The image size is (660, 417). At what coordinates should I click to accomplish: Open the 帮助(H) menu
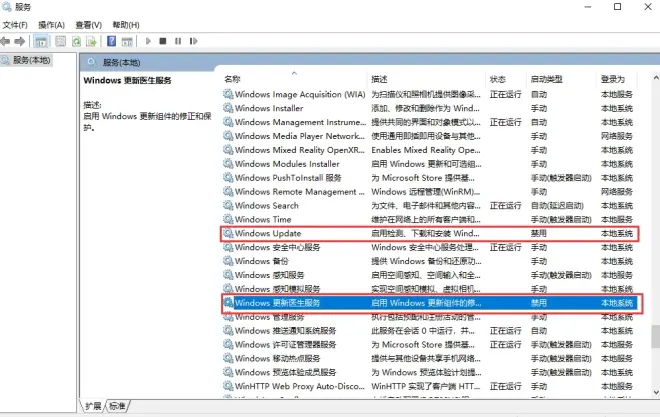pos(126,25)
